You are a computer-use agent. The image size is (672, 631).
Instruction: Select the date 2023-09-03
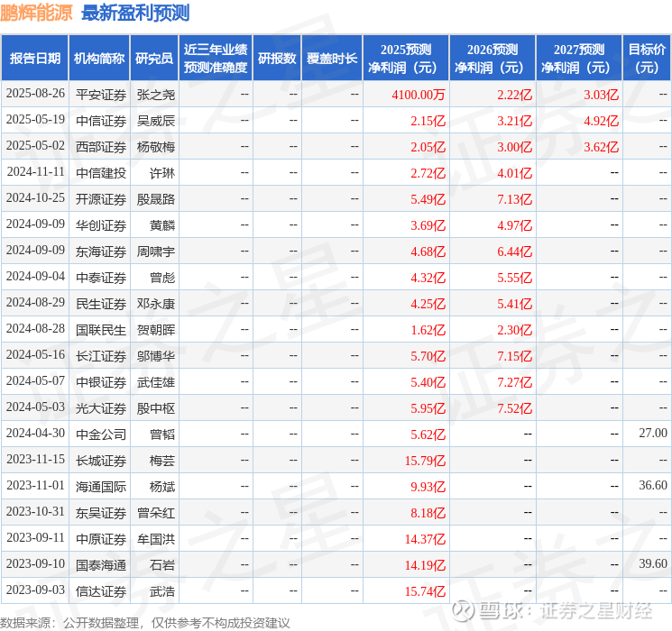(x=35, y=590)
